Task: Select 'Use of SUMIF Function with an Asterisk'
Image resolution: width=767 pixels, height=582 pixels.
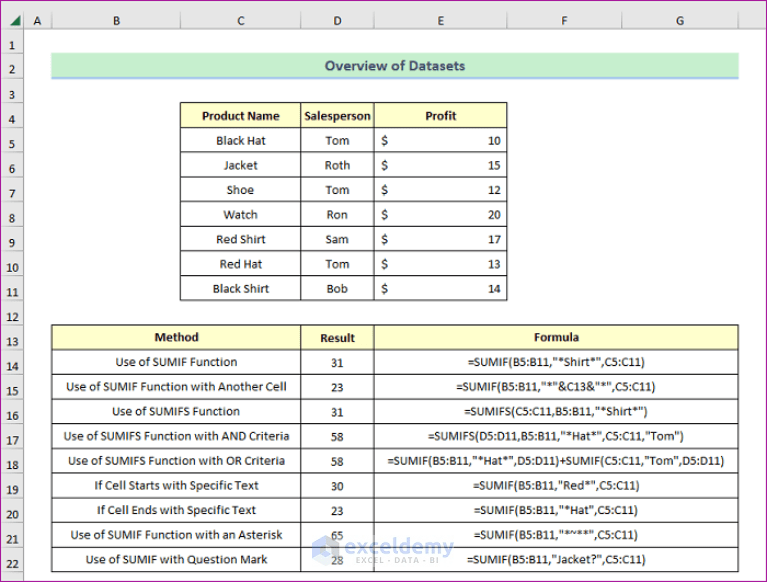Action: coord(176,535)
